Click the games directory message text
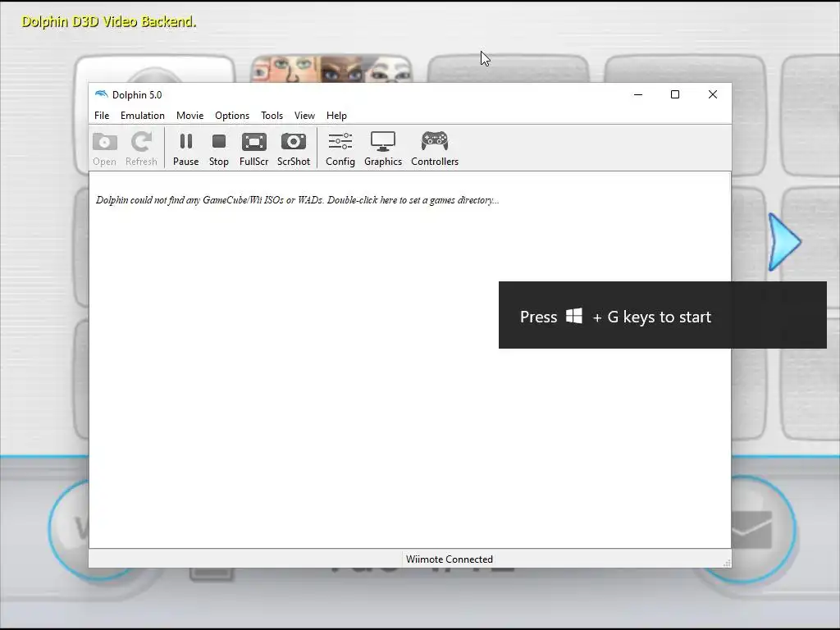840x630 pixels. [297, 200]
